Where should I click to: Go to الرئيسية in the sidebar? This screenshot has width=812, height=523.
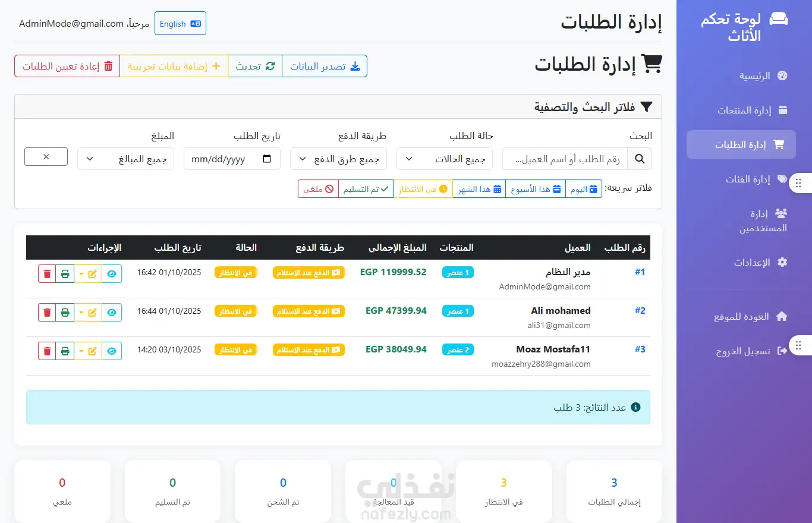[741, 75]
